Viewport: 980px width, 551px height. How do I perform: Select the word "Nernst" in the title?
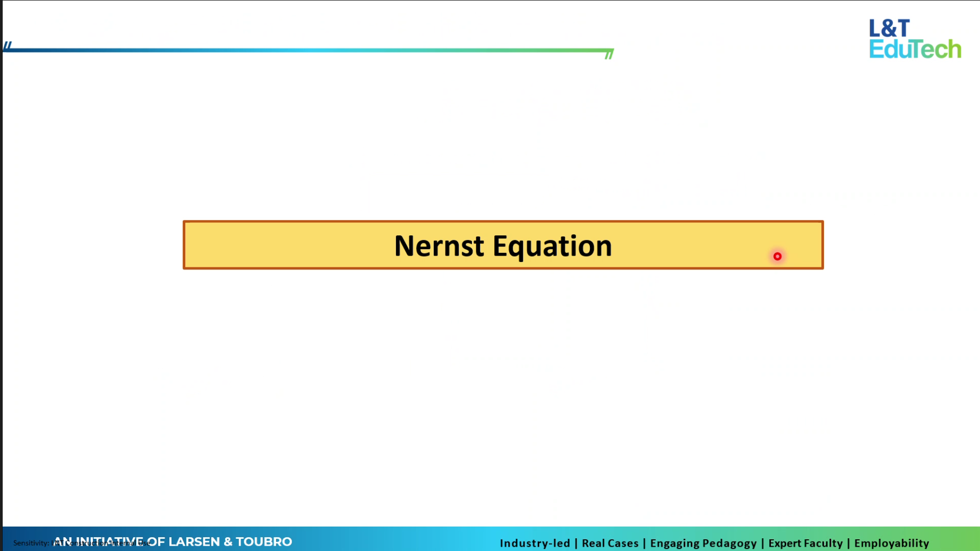click(439, 246)
